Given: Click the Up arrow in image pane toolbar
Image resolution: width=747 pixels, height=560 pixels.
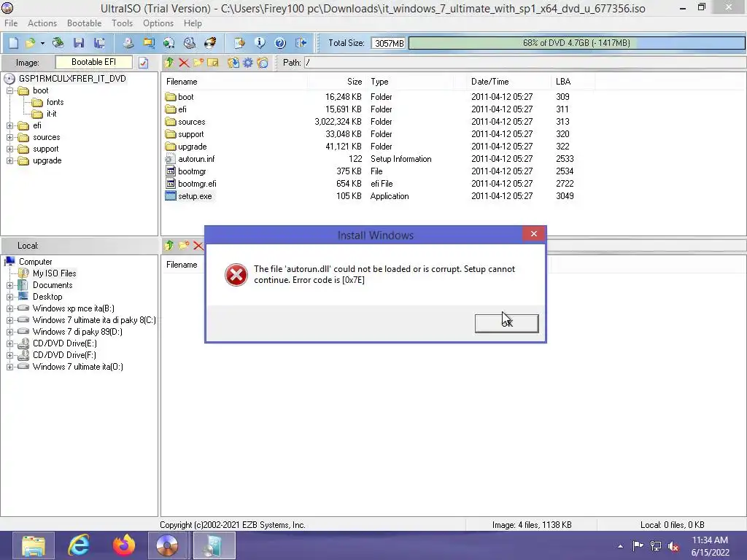Looking at the screenshot, I should pos(169,63).
